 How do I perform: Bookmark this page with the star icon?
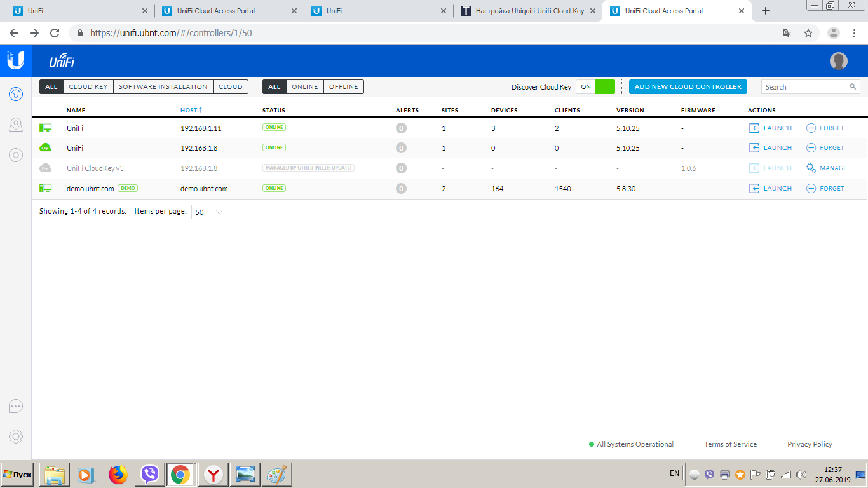click(808, 33)
